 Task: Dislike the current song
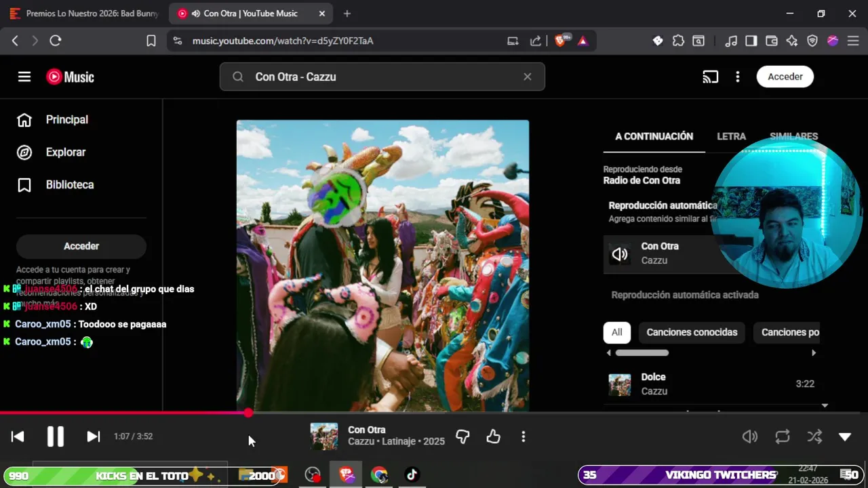pyautogui.click(x=462, y=436)
